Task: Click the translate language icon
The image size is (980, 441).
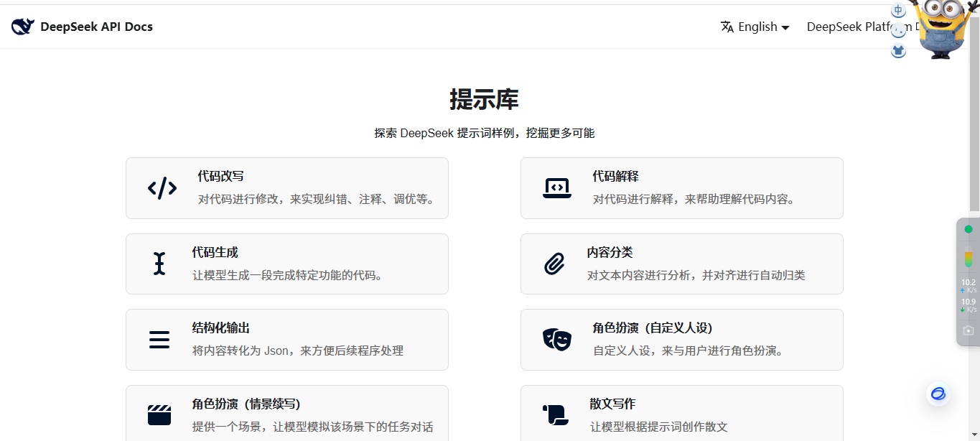Action: pos(727,27)
